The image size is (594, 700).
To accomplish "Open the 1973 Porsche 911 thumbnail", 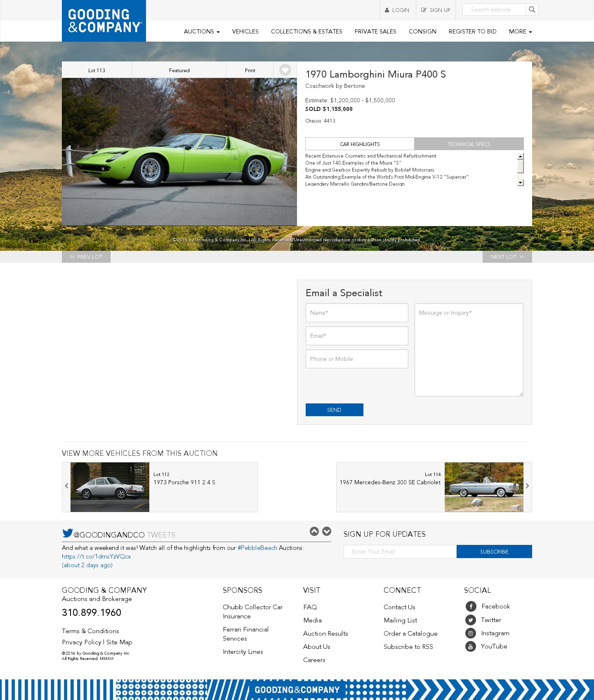I will (110, 487).
